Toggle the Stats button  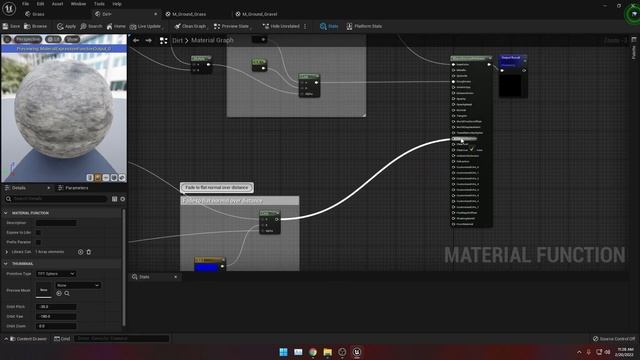(329, 26)
